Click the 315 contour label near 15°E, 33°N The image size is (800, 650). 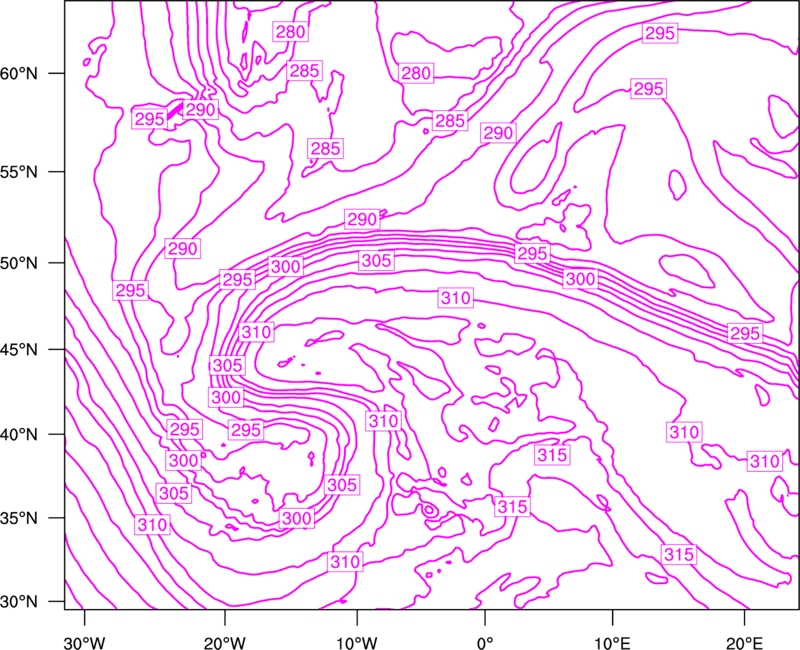coord(679,554)
